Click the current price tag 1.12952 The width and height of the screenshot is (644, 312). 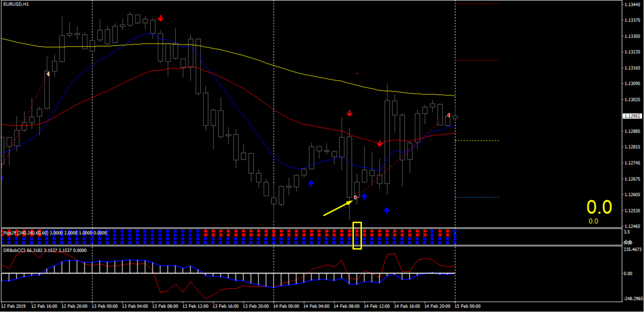click(x=632, y=116)
